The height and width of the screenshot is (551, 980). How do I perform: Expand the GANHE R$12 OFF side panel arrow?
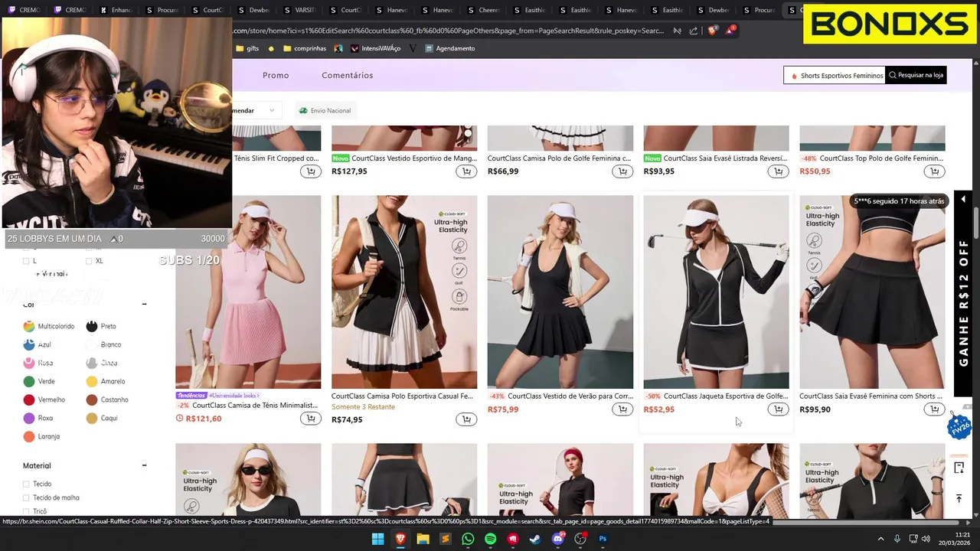click(x=963, y=199)
